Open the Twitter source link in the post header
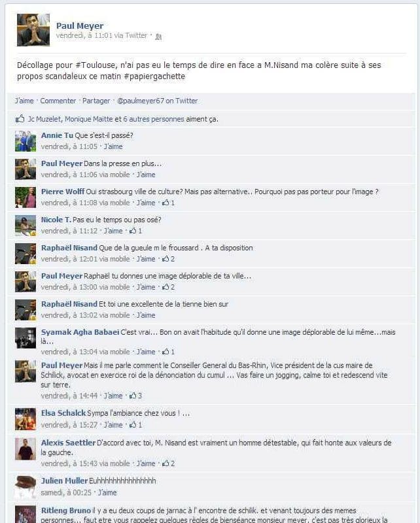The image size is (420, 523). pos(136,35)
